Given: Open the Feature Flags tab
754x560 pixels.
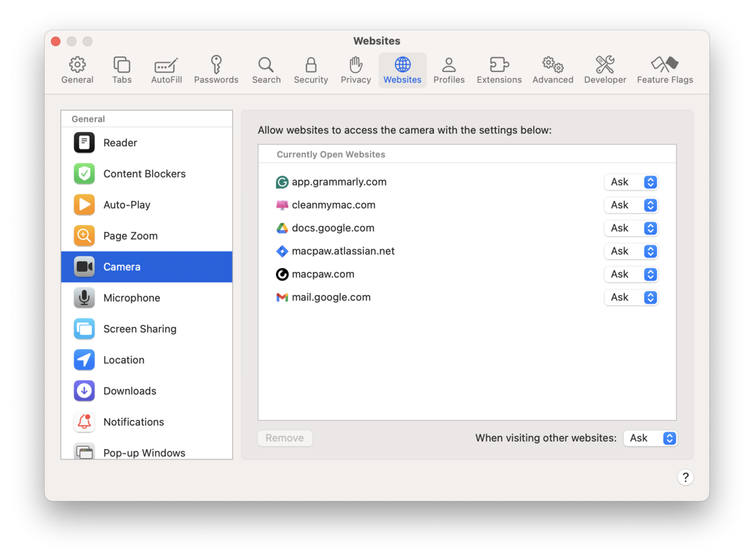Looking at the screenshot, I should coord(665,70).
